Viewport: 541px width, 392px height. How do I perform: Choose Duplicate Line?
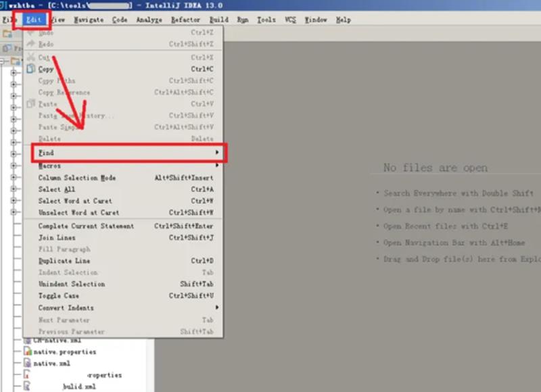coord(123,261)
